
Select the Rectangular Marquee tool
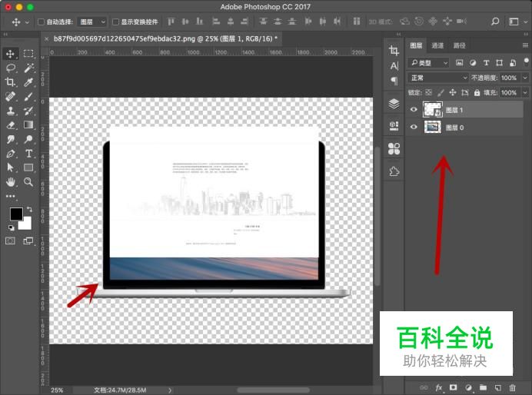tap(28, 54)
